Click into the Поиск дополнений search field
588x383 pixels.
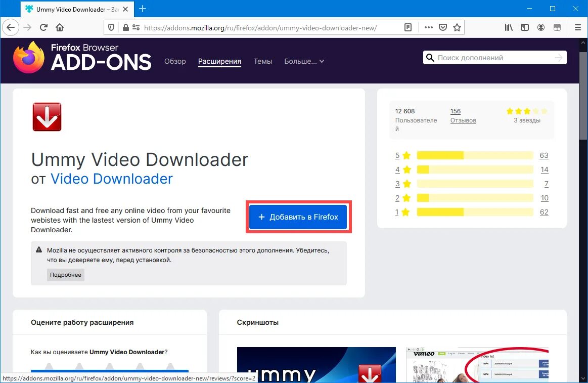494,58
